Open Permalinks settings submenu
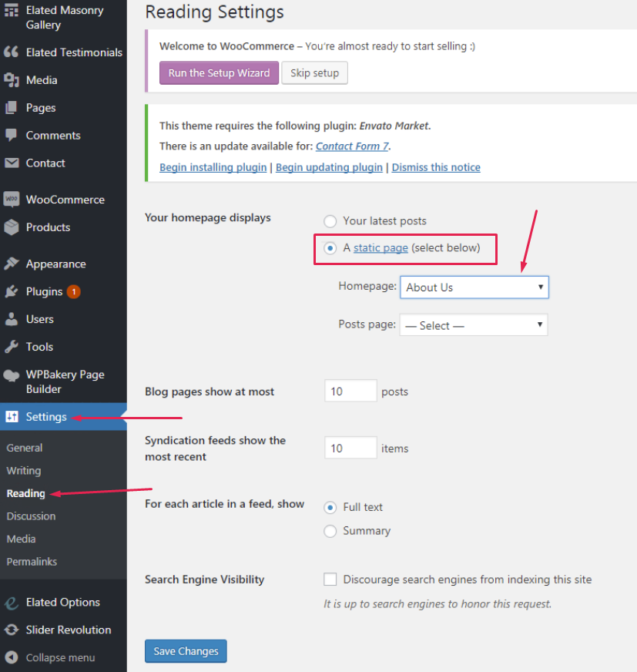 32,562
